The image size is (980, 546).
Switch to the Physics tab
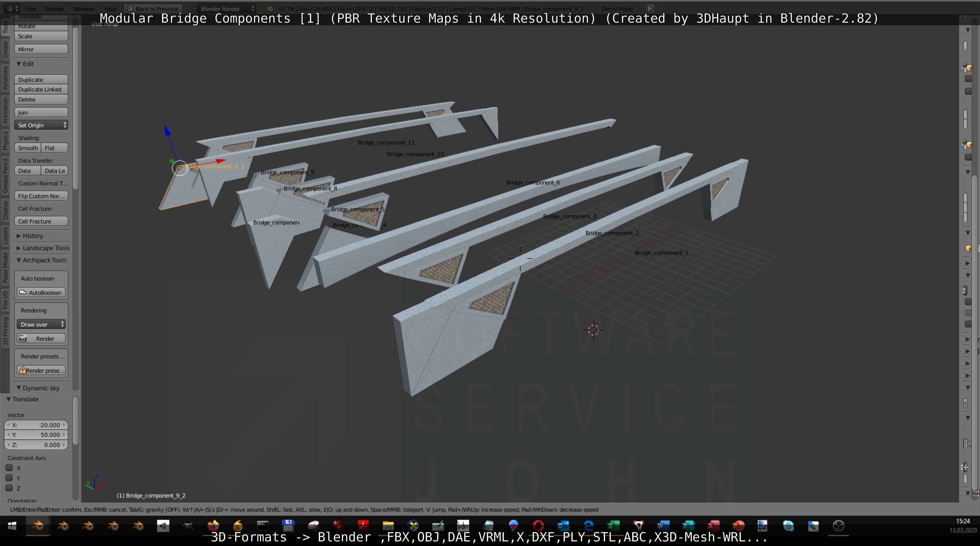tap(5, 141)
